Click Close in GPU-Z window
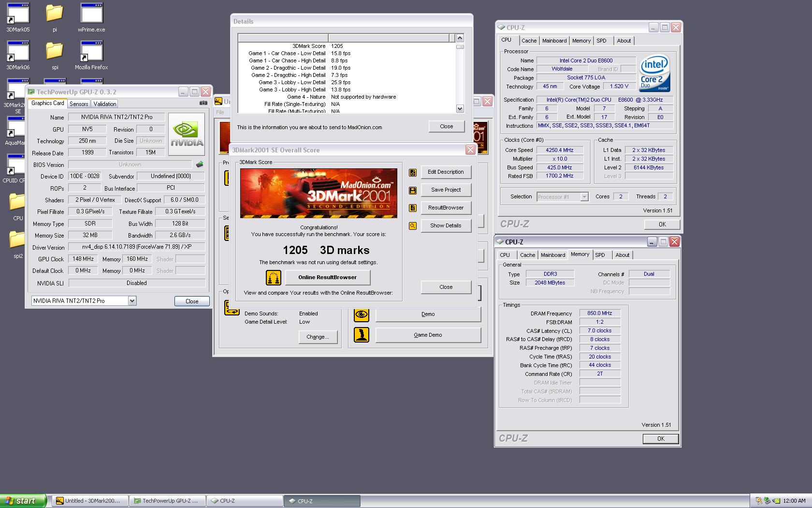 (x=192, y=301)
